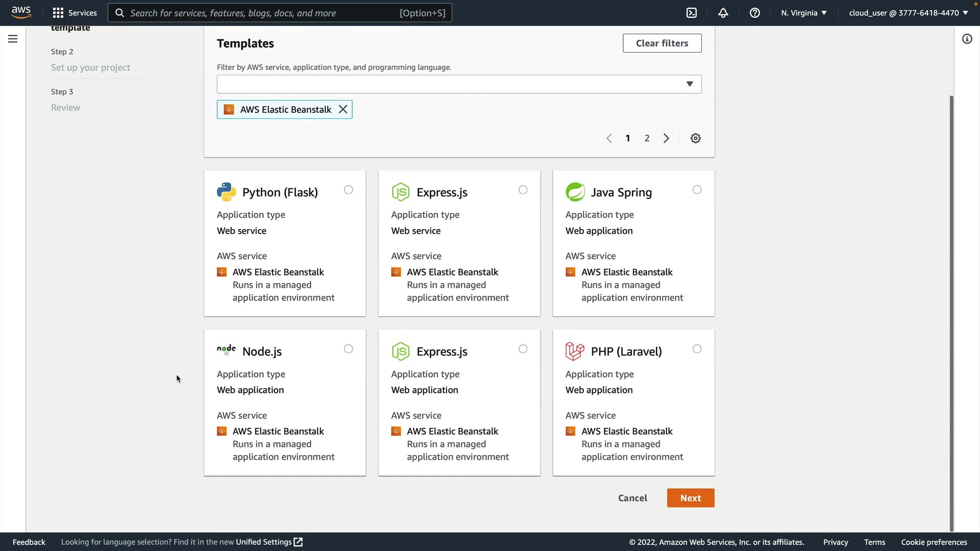The image size is (980, 551).
Task: Expand the cloud_user account menu
Action: (x=908, y=13)
